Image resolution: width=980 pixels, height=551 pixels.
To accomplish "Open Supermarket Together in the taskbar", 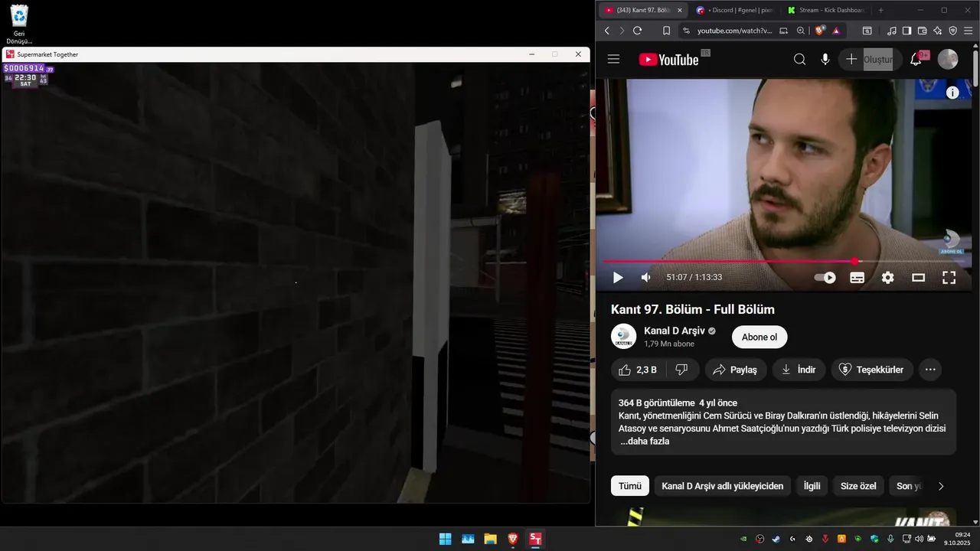I will click(535, 539).
